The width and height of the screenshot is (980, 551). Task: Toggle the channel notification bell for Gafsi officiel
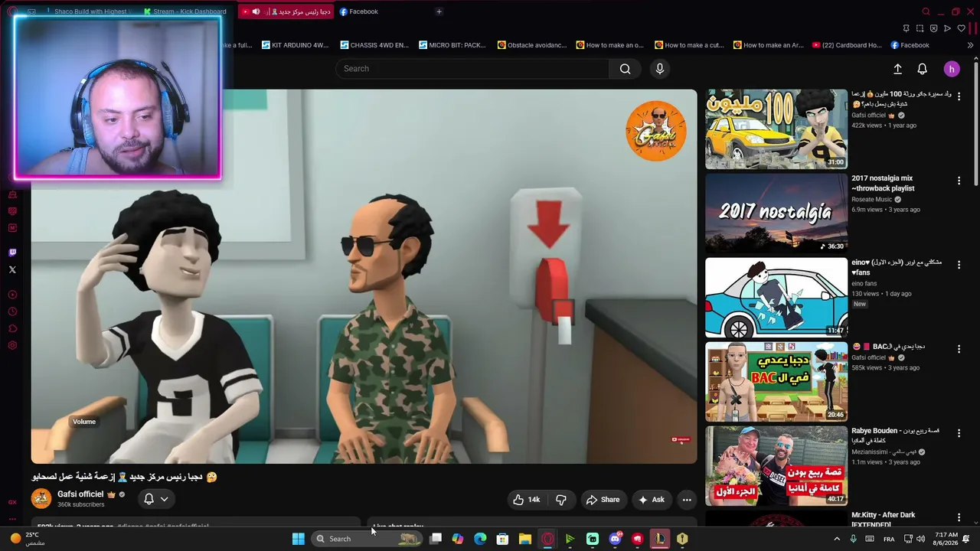149,499
